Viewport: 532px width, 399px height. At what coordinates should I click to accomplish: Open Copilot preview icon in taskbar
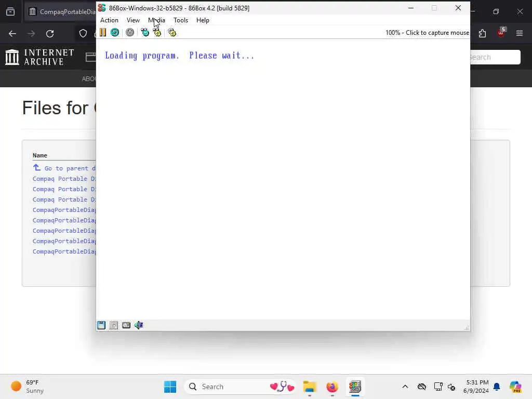pos(515,387)
